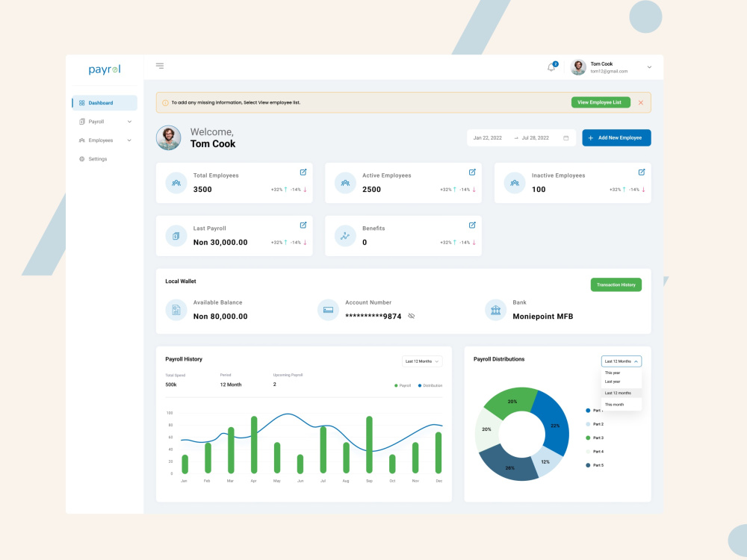Click Active Employees people icon
Image resolution: width=747 pixels, height=560 pixels.
(345, 183)
